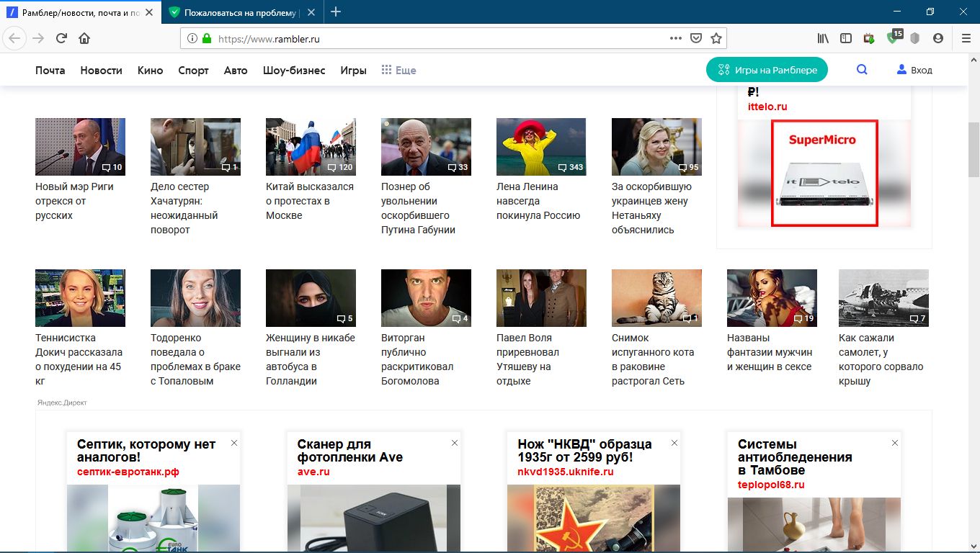This screenshot has height=553, width=980.
Task: Open септик-евротанк.рф link
Action: [128, 472]
